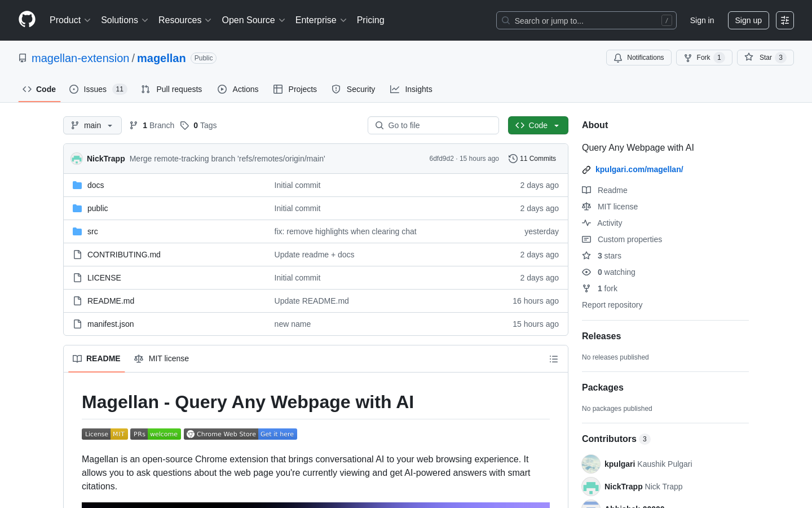
Task: Click the Chrome Web Store badge
Action: [x=240, y=434]
